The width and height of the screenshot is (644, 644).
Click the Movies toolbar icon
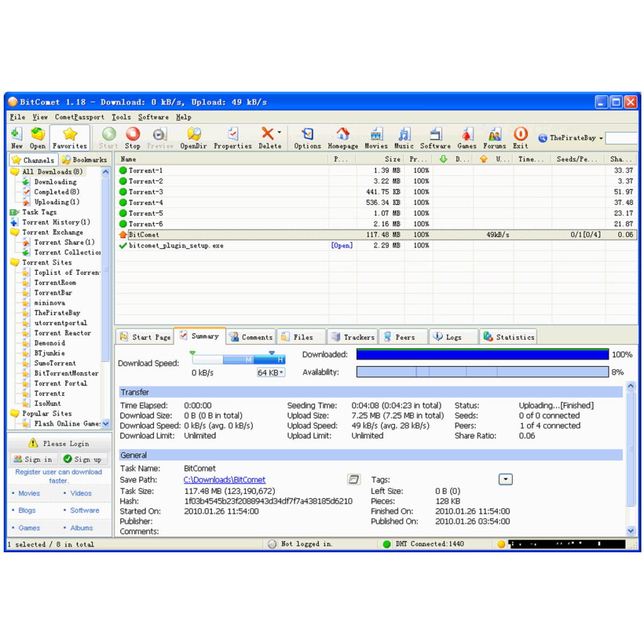(x=376, y=138)
